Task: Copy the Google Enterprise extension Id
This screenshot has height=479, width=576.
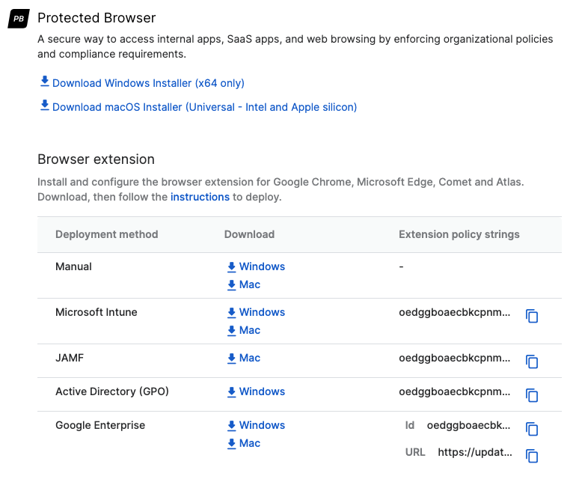Action: click(532, 429)
